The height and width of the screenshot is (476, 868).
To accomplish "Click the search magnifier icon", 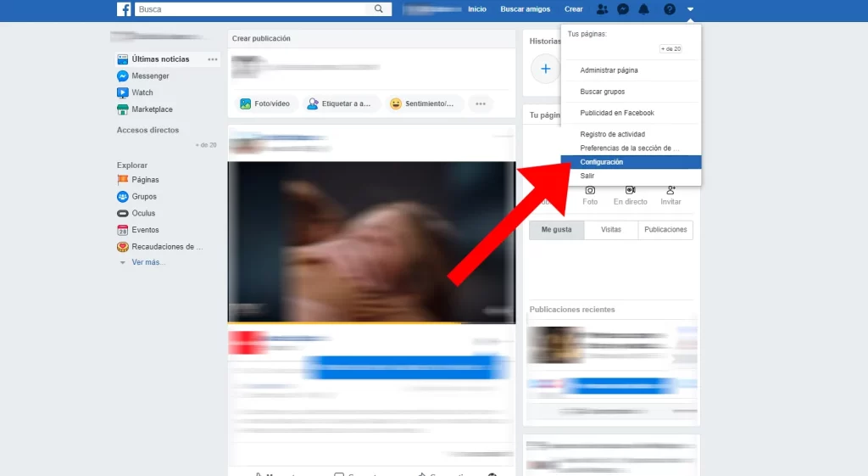I will (379, 9).
